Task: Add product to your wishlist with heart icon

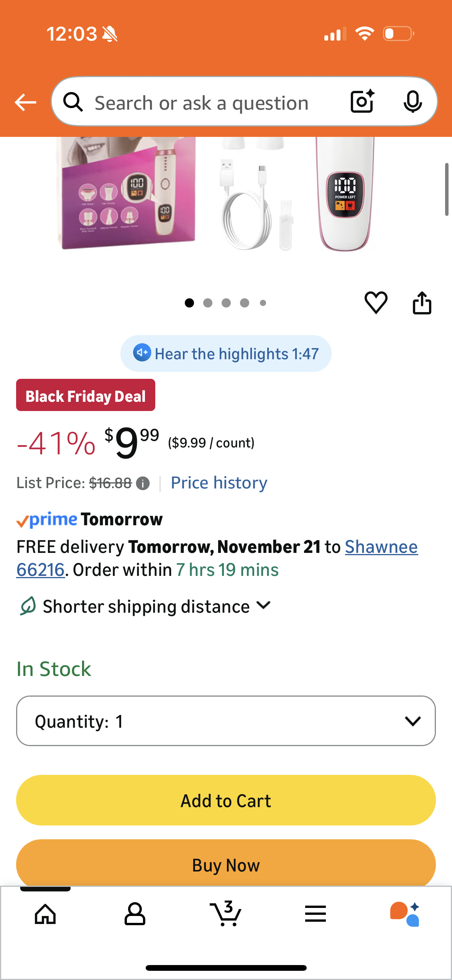Action: point(376,303)
